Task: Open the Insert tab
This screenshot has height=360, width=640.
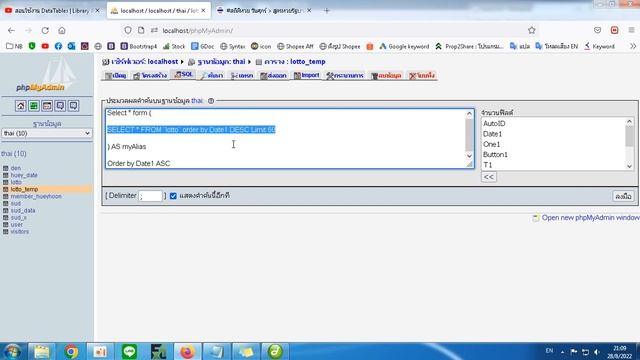Action: (x=242, y=76)
